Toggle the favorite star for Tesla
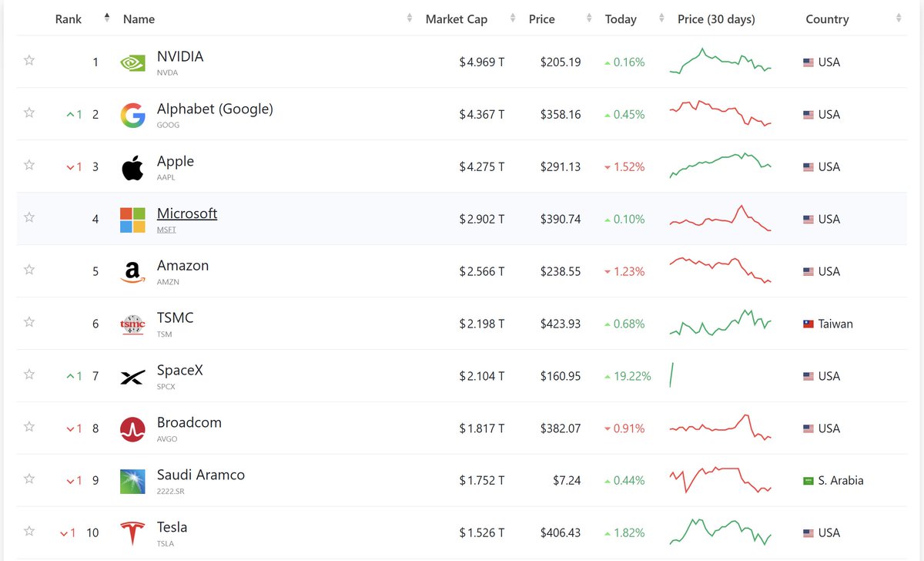This screenshot has height=561, width=924. [29, 531]
